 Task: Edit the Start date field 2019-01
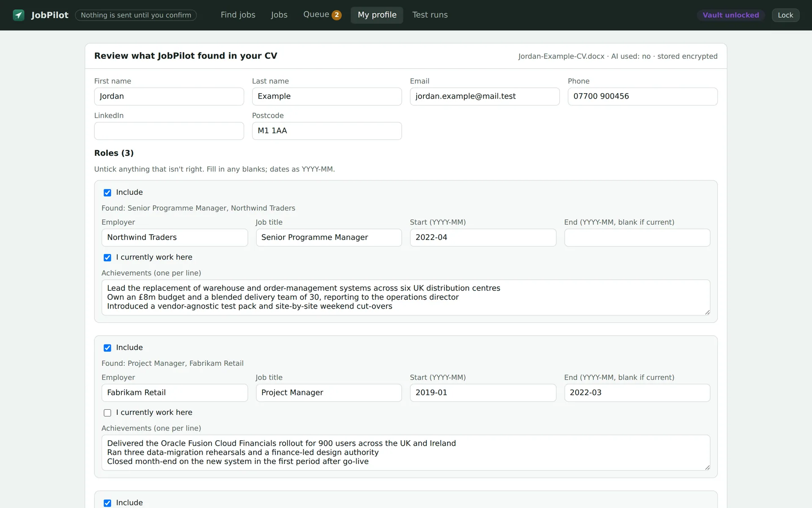483,393
